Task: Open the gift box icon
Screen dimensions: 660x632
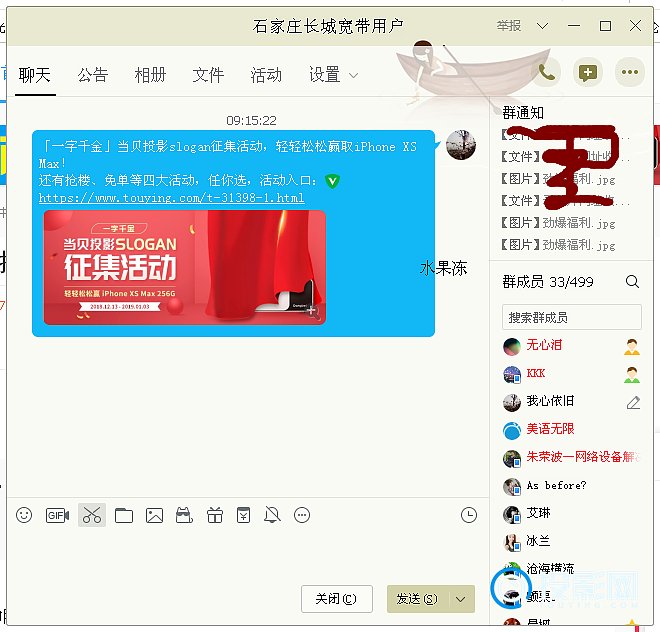Action: coord(215,515)
